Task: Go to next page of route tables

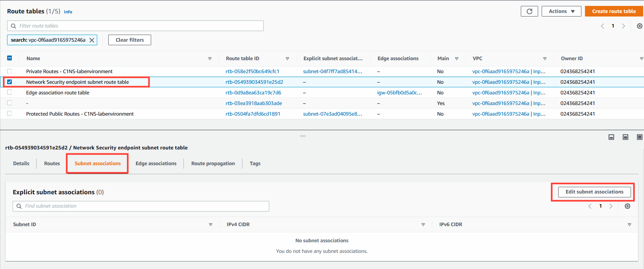Action: [623, 26]
